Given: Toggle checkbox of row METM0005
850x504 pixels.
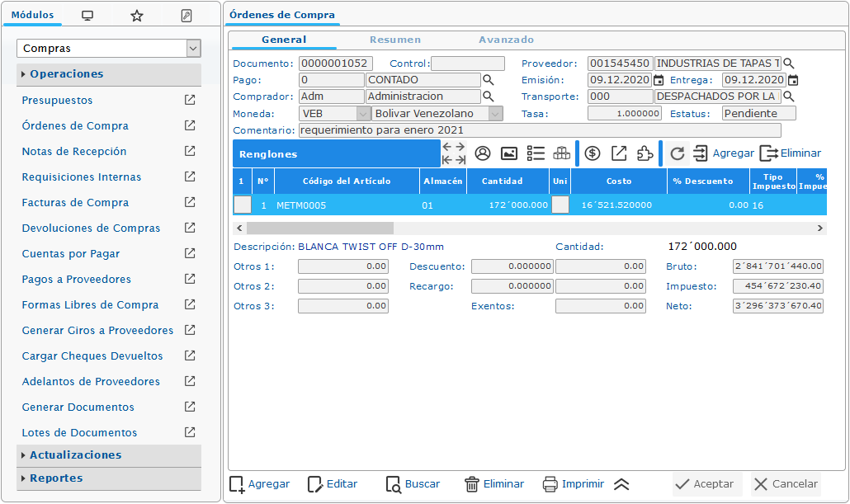Looking at the screenshot, I should pos(243,205).
